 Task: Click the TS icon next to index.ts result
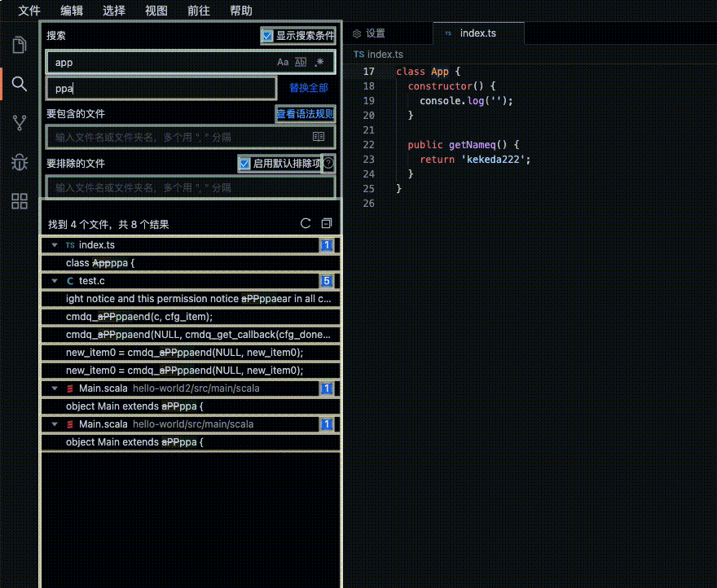[70, 245]
